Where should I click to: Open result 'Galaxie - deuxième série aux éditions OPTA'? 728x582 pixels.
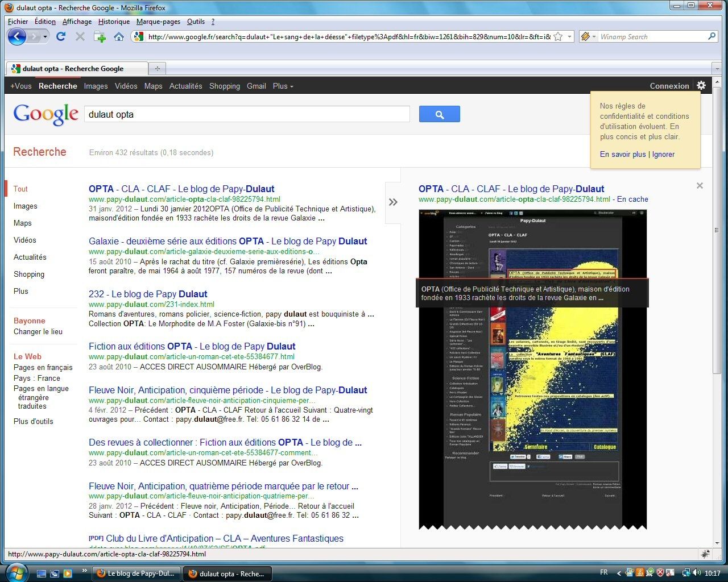tap(228, 241)
